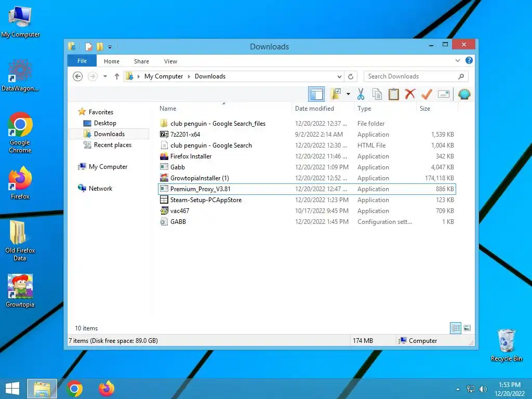Select the Old Firefox Data desktop folder
The height and width of the screenshot is (399, 532).
(x=20, y=241)
